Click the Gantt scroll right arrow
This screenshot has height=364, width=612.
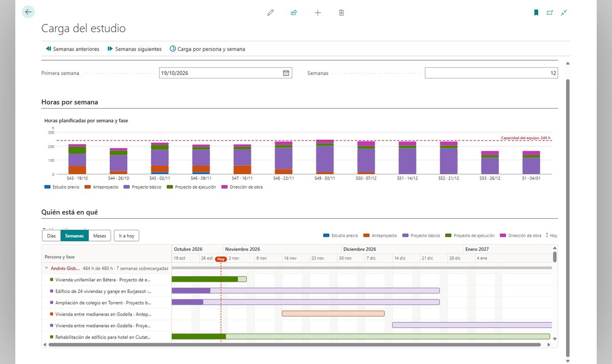point(549,345)
